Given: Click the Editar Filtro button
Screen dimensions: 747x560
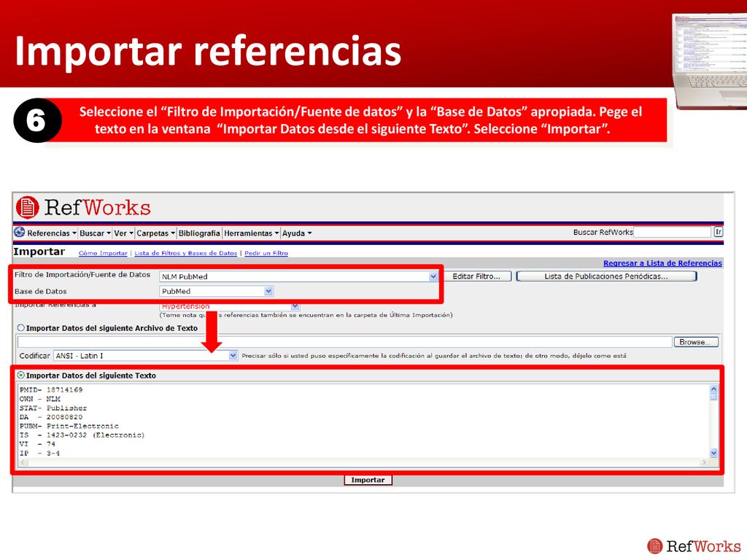Looking at the screenshot, I should click(476, 276).
